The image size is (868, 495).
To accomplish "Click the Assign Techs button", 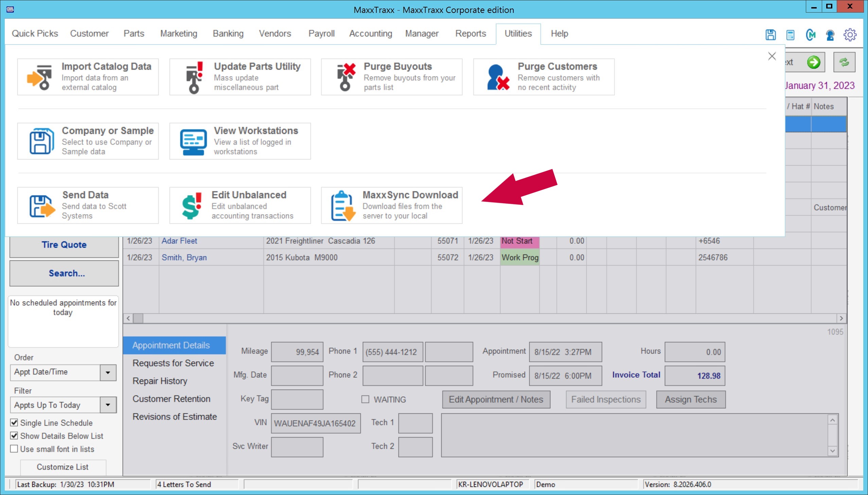I will click(x=691, y=399).
